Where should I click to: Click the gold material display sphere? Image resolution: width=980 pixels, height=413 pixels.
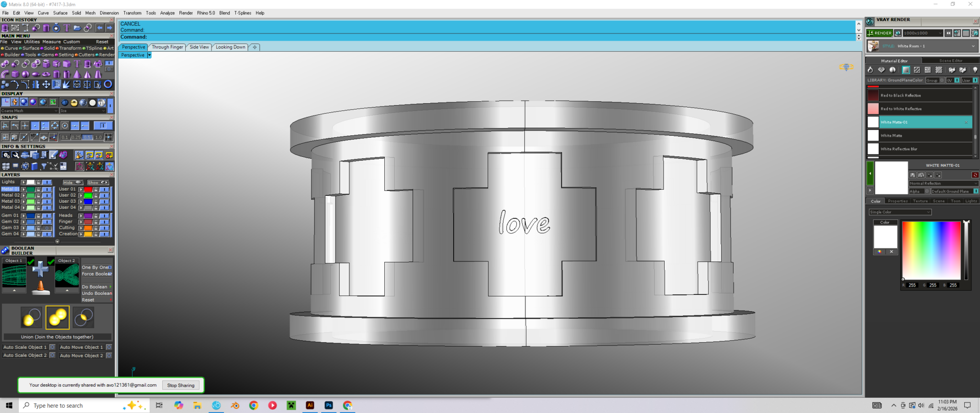tap(74, 102)
